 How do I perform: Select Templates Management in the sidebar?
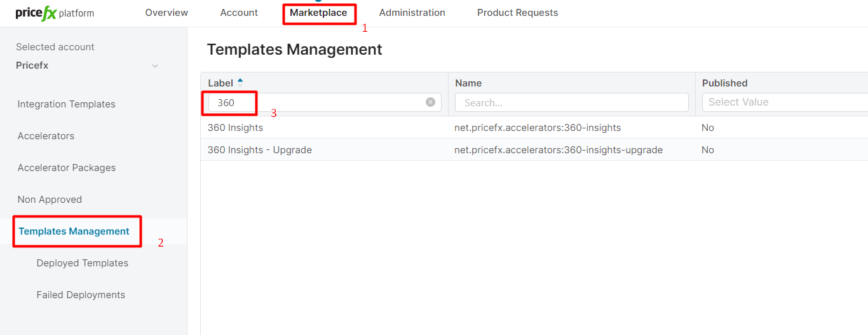[x=74, y=231]
